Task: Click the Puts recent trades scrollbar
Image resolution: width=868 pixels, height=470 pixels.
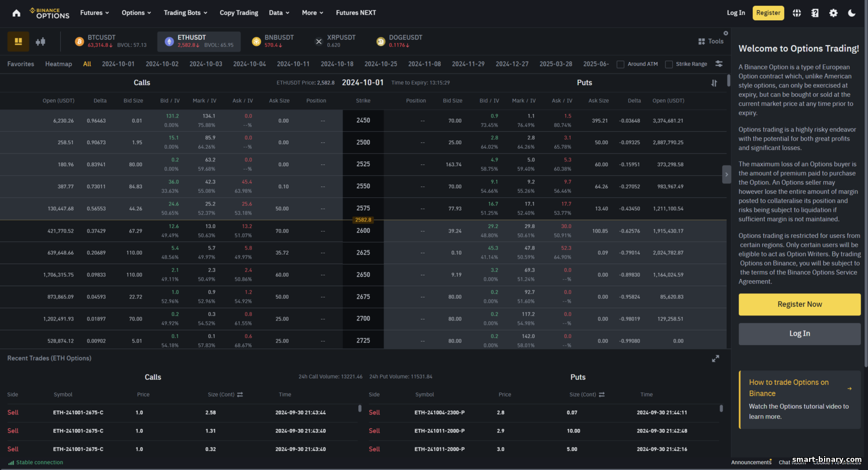Action: coord(721,408)
